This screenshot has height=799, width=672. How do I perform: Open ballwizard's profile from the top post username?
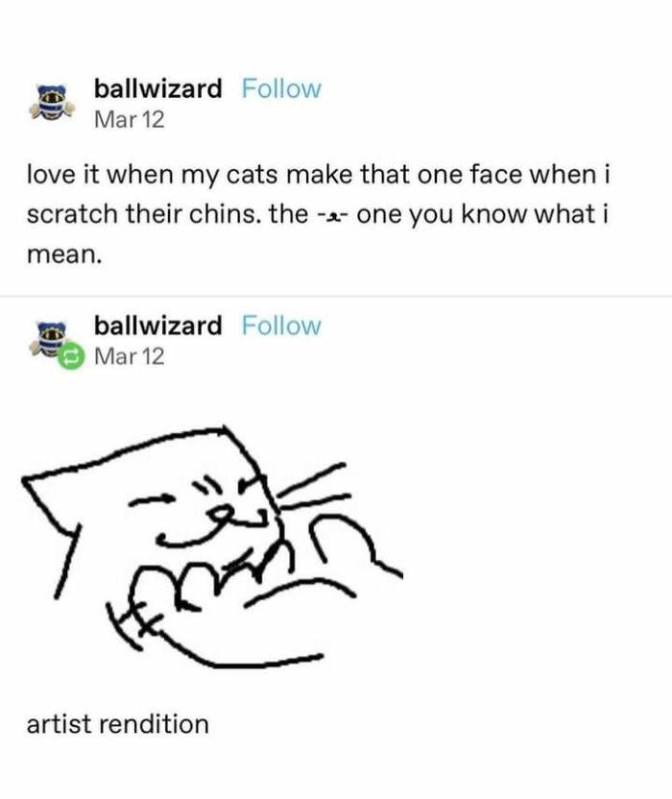[157, 89]
